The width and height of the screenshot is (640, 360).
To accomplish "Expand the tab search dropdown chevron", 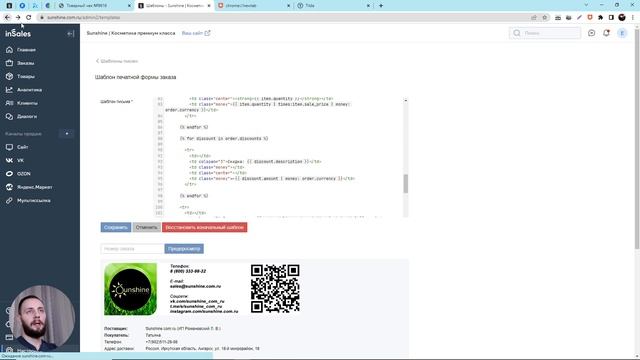I will pyautogui.click(x=586, y=5).
